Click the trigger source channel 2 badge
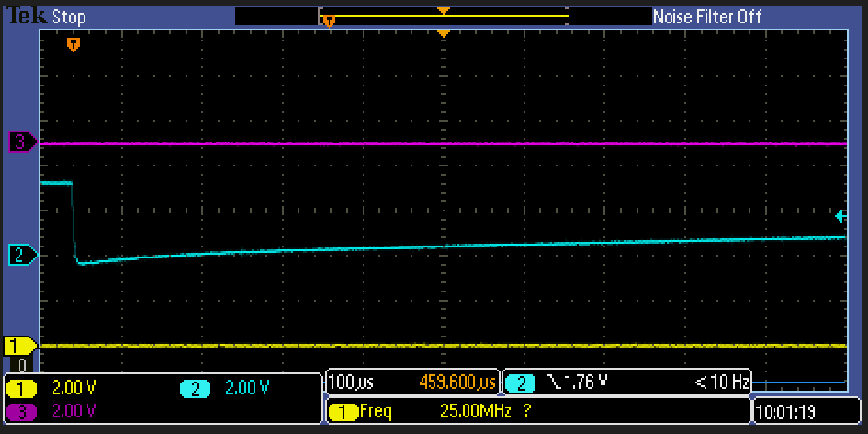 [519, 382]
